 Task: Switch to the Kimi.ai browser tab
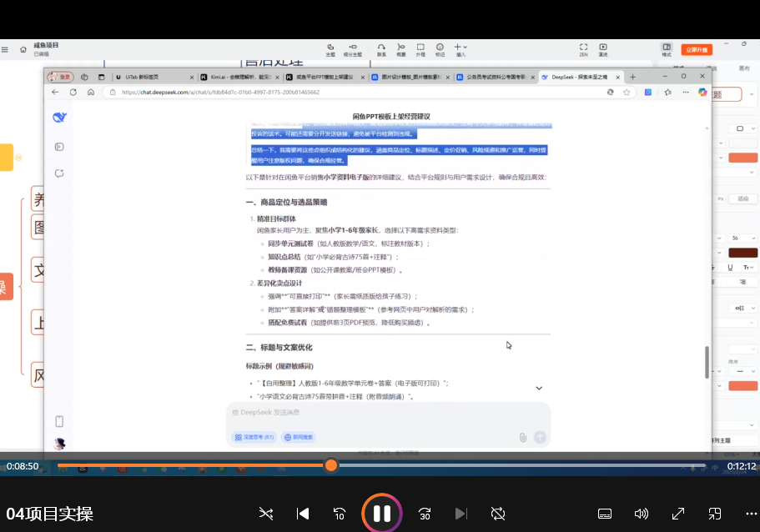[240, 77]
